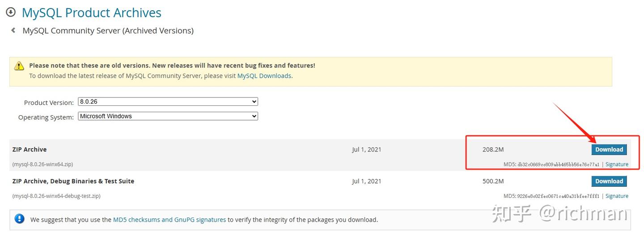Viewport: 644px width, 239px height.
Task: Go back to MySQL Community Server archived versions
Action: [108, 31]
